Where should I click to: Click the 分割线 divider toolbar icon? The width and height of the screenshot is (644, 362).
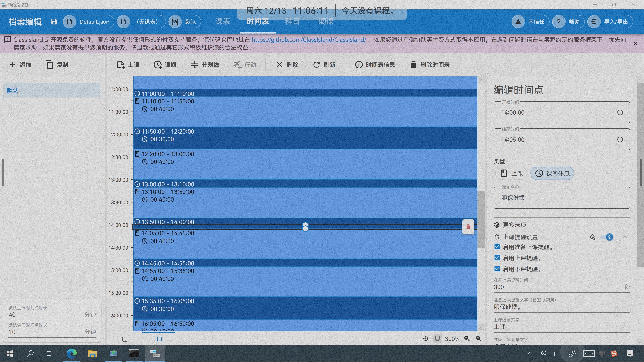click(x=194, y=65)
